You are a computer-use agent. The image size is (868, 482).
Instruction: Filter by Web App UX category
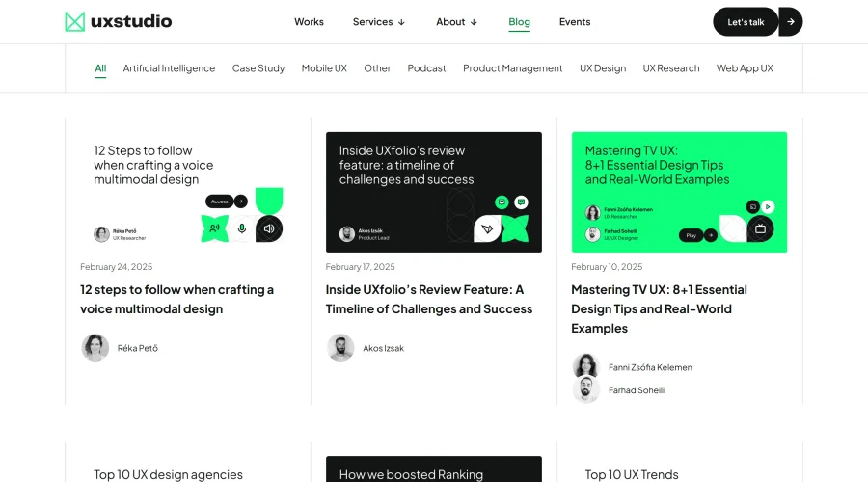pos(745,68)
